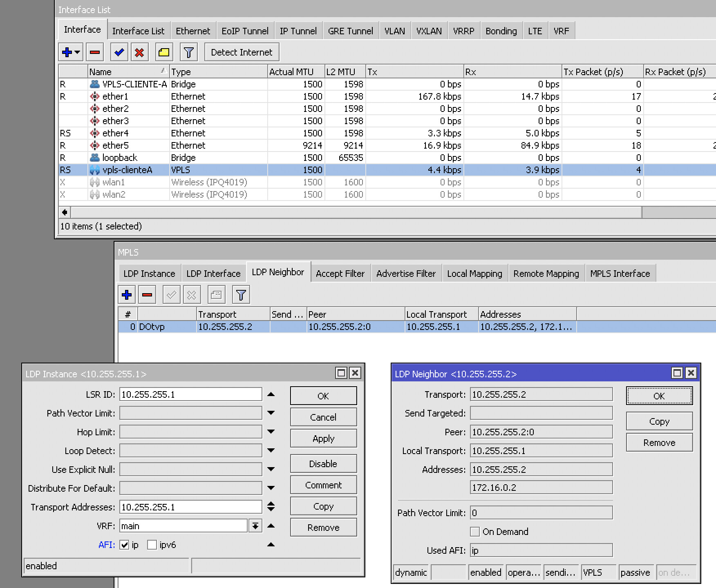Click the Interface List horizontal scrollbar
716x588 pixels.
click(356, 212)
